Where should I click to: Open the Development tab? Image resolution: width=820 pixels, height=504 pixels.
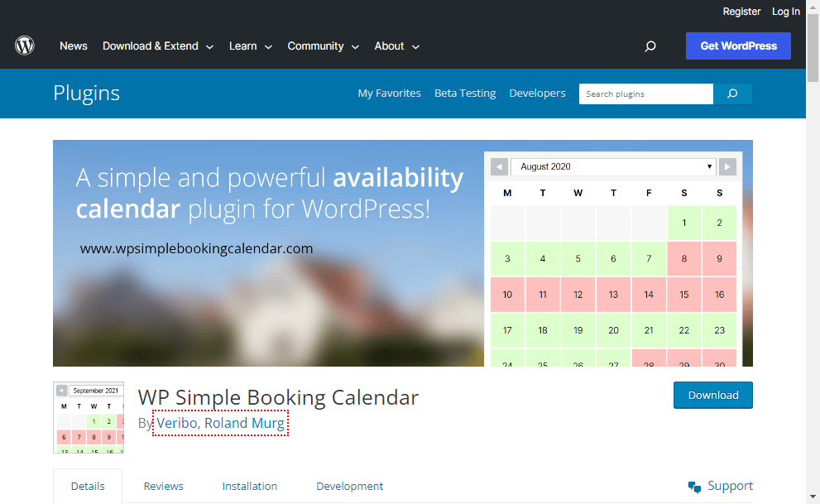tap(349, 487)
